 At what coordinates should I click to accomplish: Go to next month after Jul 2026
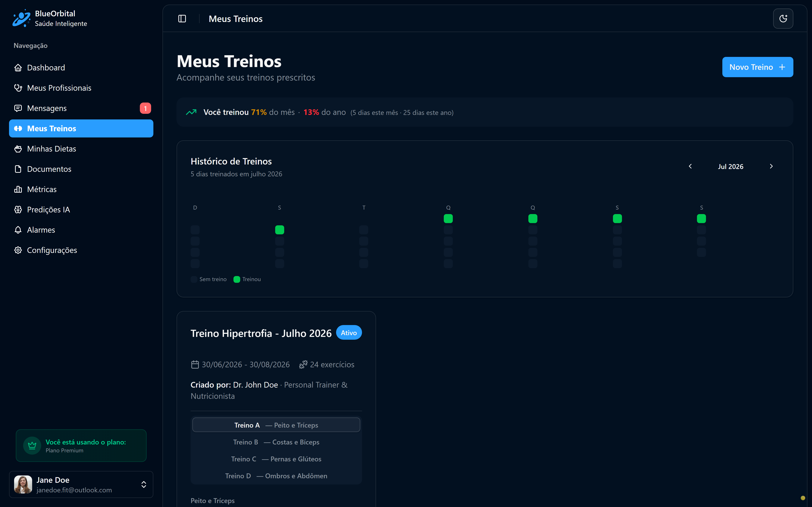771,166
